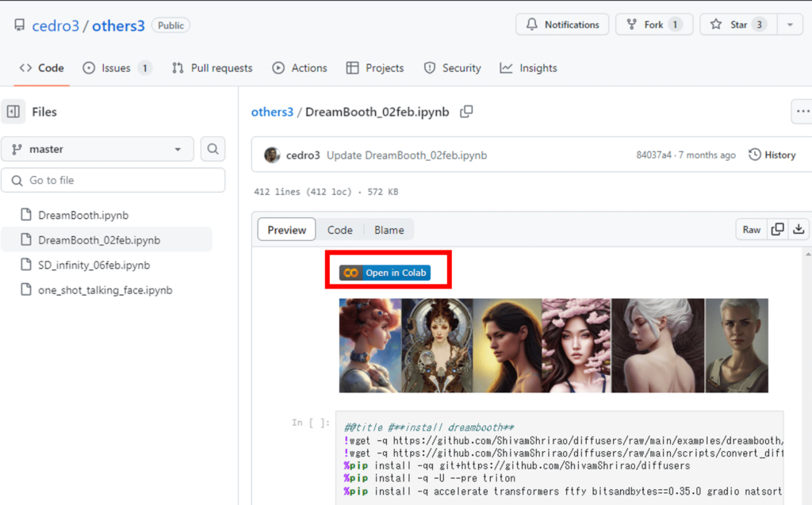The height and width of the screenshot is (505, 812).
Task: Open the Pull requests tab
Action: [x=213, y=68]
